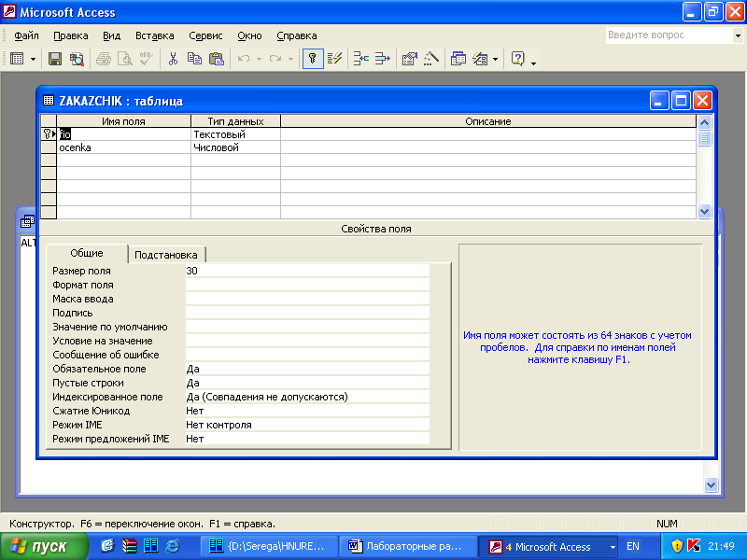Open the Справка menu
Viewport: 747px width, 560px height.
point(296,35)
